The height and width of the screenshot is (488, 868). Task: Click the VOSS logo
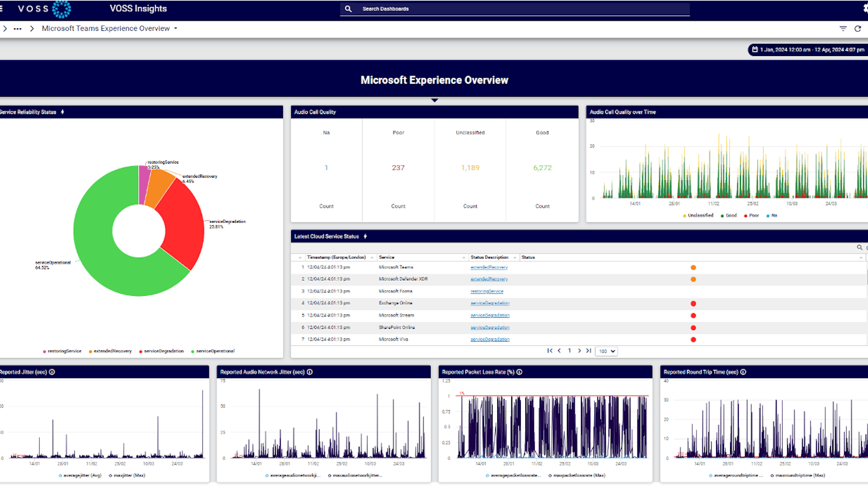[x=44, y=9]
